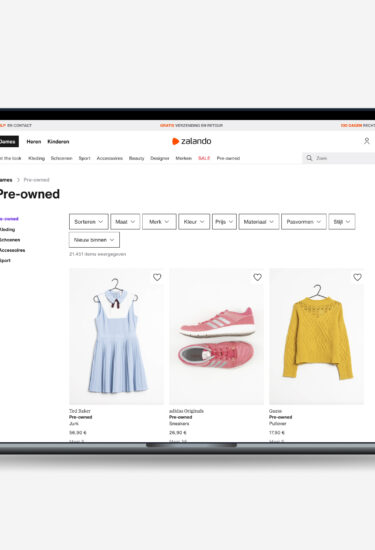375x550 pixels.
Task: Select Sport in the left sidebar
Action: (5, 260)
